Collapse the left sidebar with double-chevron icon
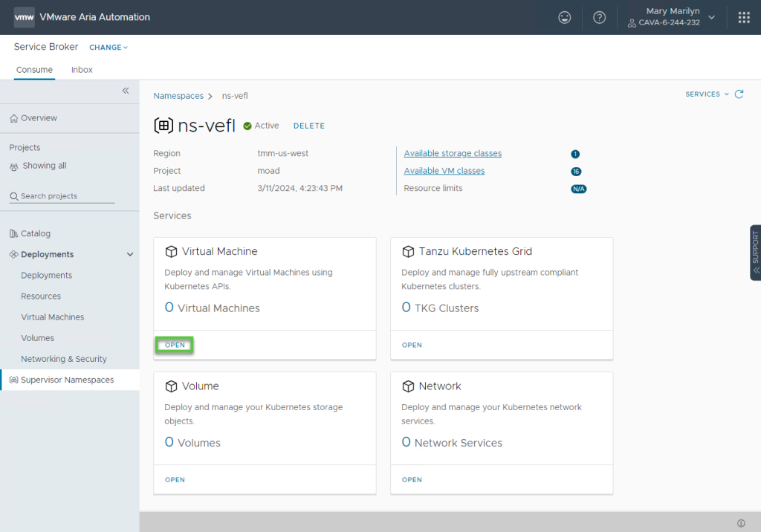The width and height of the screenshot is (761, 532). (126, 91)
